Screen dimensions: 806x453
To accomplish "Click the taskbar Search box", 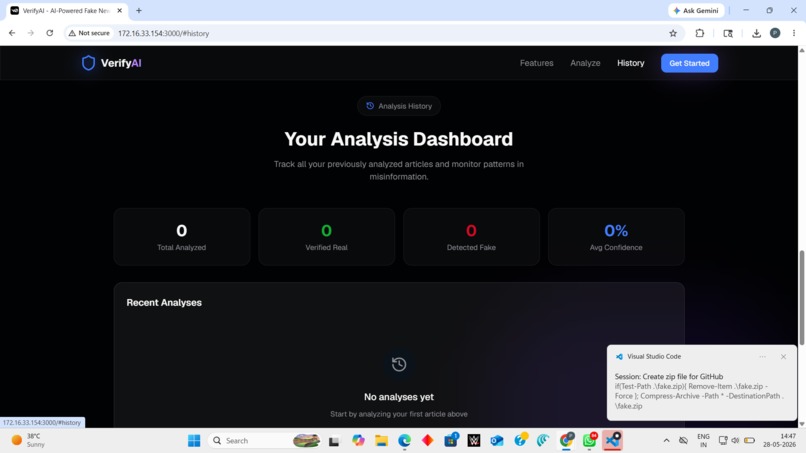I will tap(264, 441).
